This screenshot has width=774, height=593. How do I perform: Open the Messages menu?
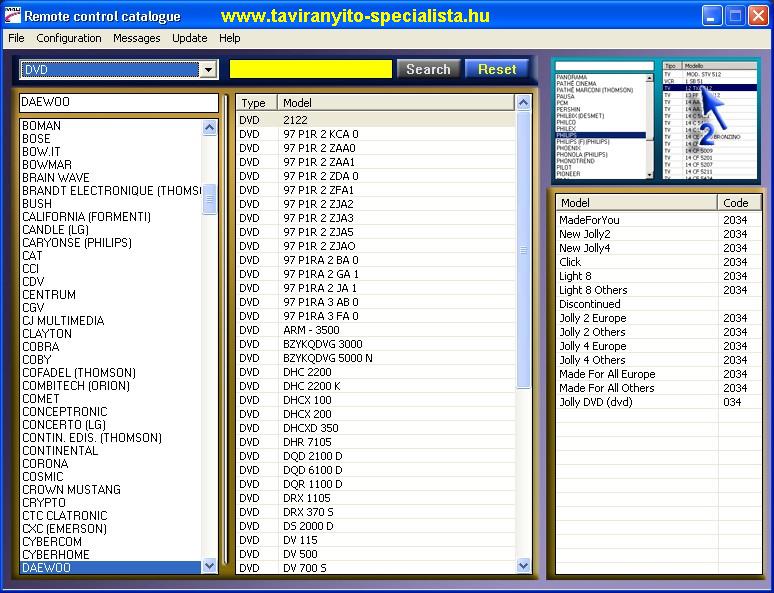tap(136, 38)
